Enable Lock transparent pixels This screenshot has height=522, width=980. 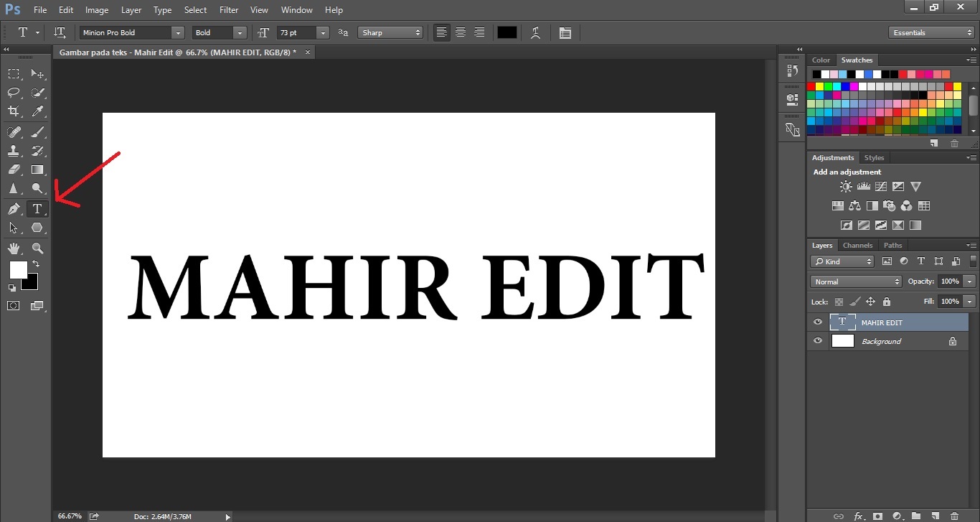[x=839, y=302]
